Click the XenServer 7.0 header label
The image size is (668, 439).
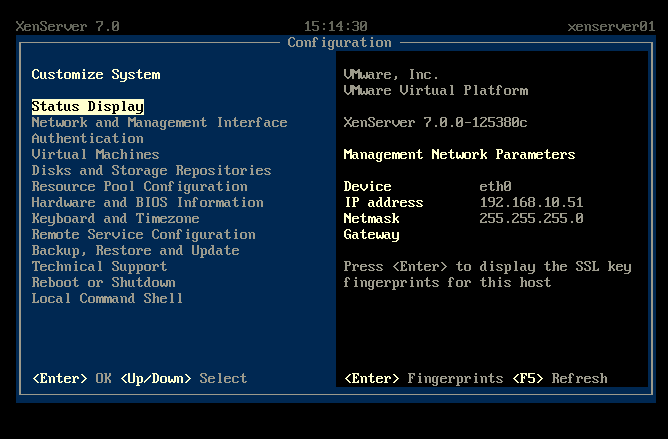pos(67,26)
